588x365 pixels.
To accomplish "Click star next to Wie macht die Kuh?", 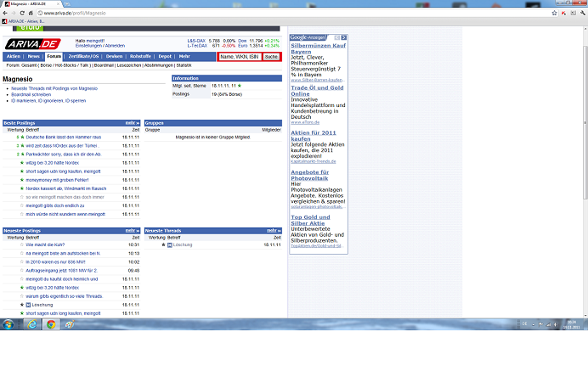I will 22,244.
